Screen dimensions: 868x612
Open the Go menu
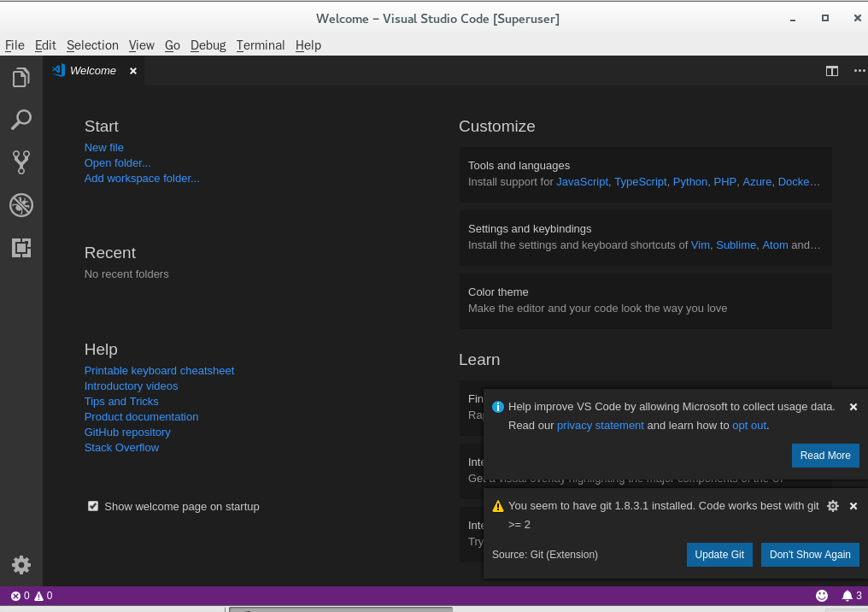pos(173,45)
